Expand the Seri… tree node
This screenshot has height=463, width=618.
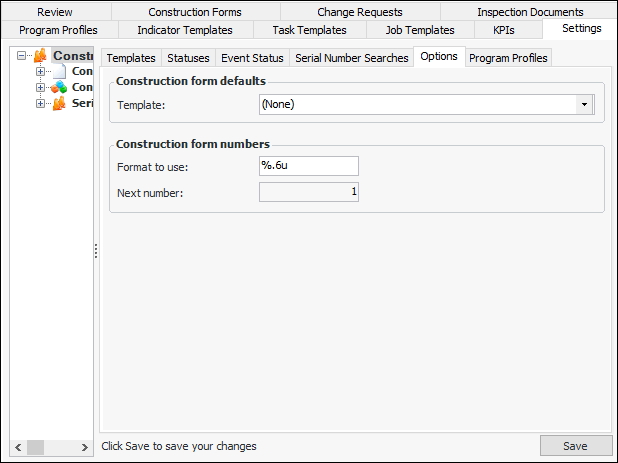pos(41,104)
